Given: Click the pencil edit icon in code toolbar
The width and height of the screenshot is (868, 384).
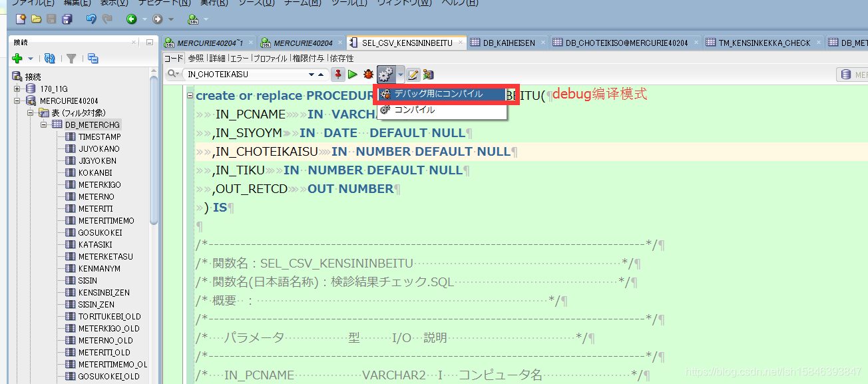Looking at the screenshot, I should [413, 74].
